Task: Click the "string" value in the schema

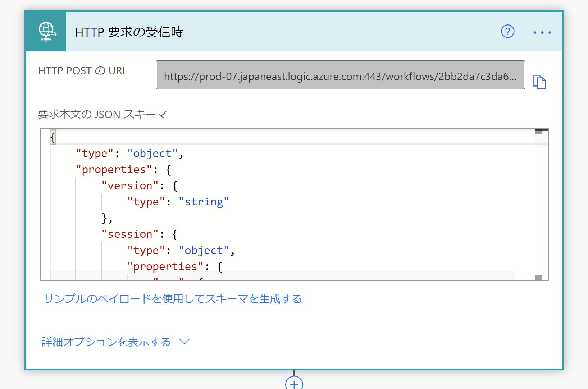Action: [x=204, y=202]
